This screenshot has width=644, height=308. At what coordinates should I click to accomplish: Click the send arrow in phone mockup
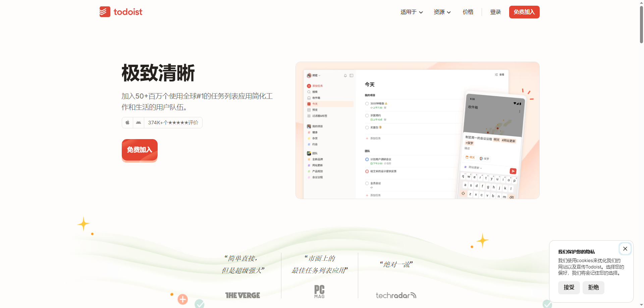[x=513, y=171]
